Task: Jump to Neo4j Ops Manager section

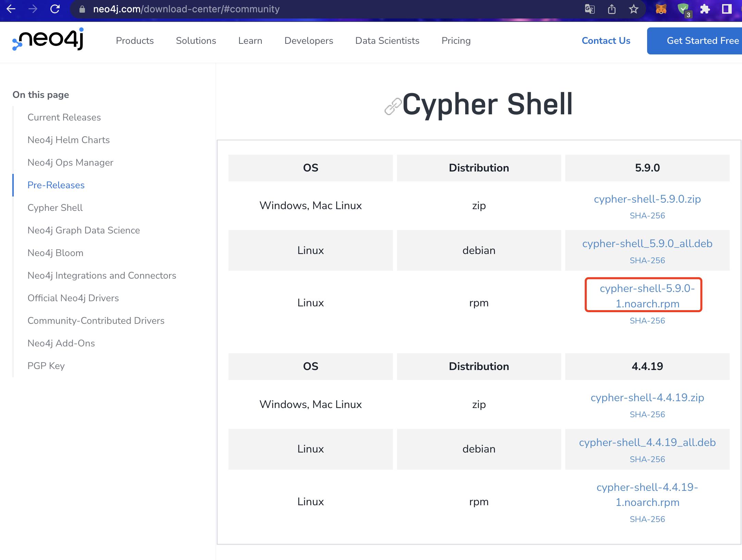Action: point(70,163)
